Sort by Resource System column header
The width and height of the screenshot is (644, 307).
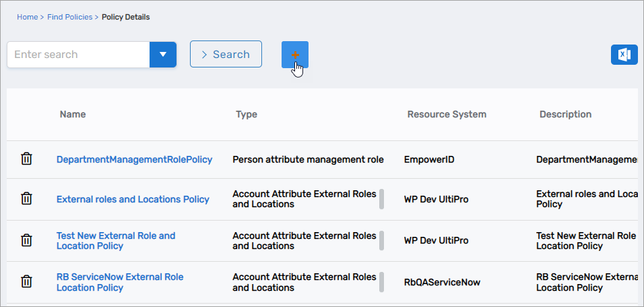pyautogui.click(x=446, y=115)
